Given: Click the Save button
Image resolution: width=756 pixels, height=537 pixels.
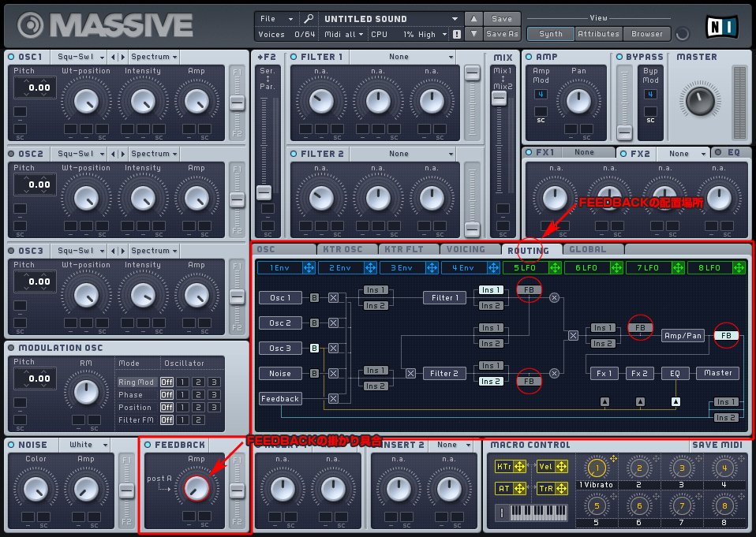Looking at the screenshot, I should pos(502,19).
